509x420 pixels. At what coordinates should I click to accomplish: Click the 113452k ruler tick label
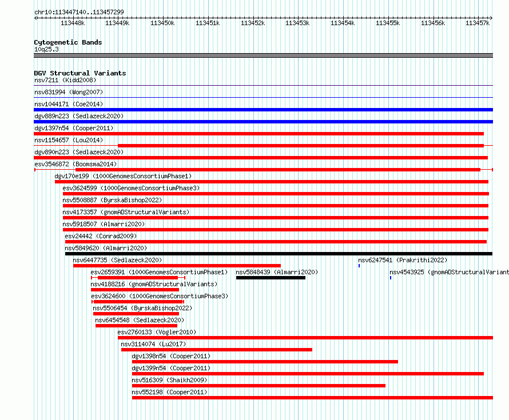click(x=253, y=23)
